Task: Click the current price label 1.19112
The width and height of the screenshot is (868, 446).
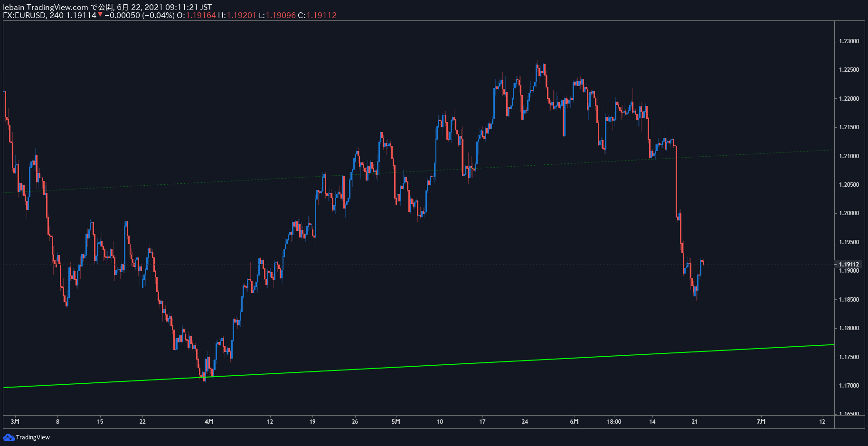Action: [849, 265]
